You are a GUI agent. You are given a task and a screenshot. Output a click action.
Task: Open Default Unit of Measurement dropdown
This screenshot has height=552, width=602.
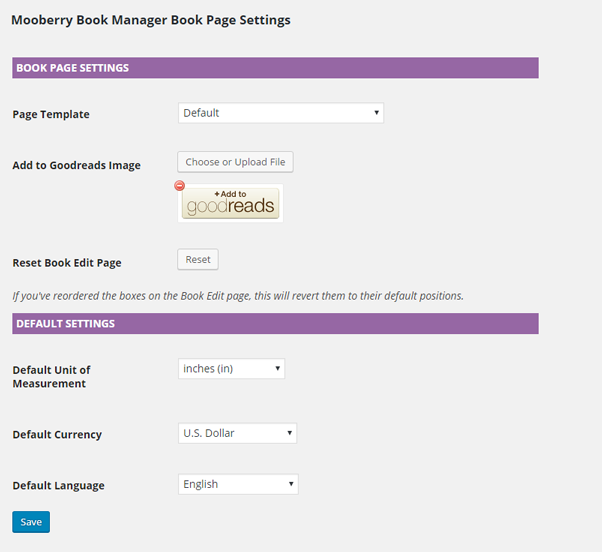(232, 369)
